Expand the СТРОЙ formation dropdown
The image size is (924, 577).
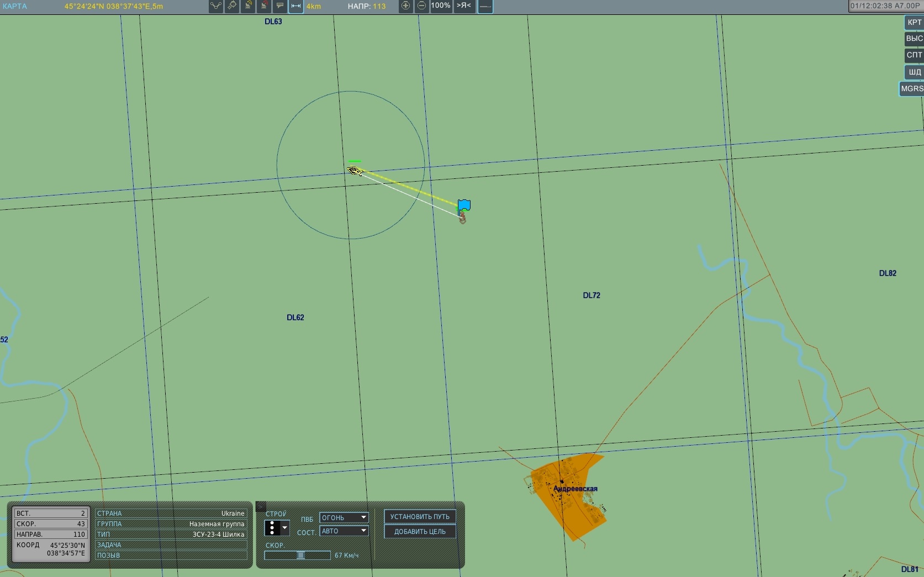click(x=277, y=528)
